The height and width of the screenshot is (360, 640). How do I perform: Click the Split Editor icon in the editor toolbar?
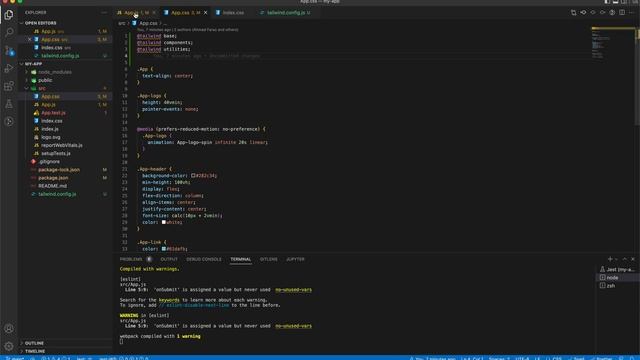tap(622, 13)
